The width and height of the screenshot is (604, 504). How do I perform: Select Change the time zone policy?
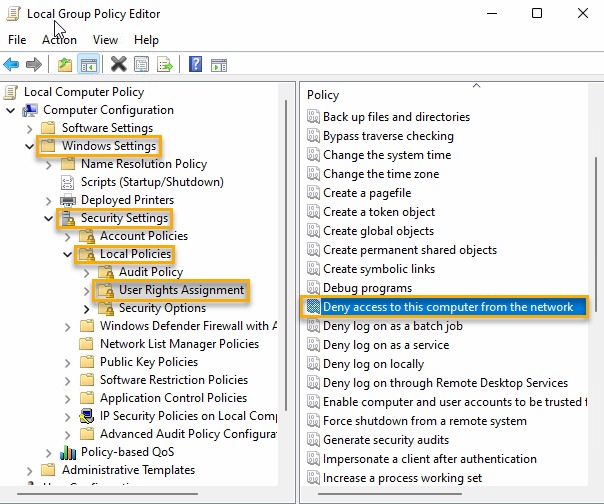[381, 173]
